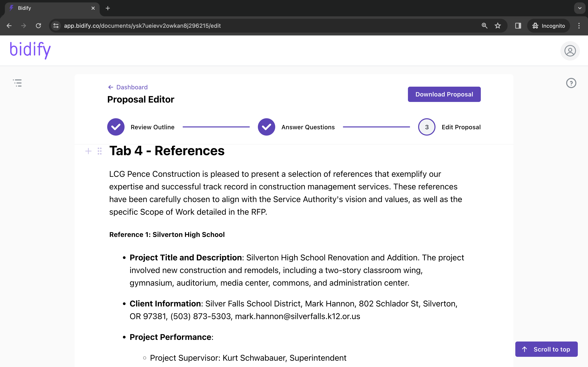Click Scroll to top button

click(x=546, y=349)
